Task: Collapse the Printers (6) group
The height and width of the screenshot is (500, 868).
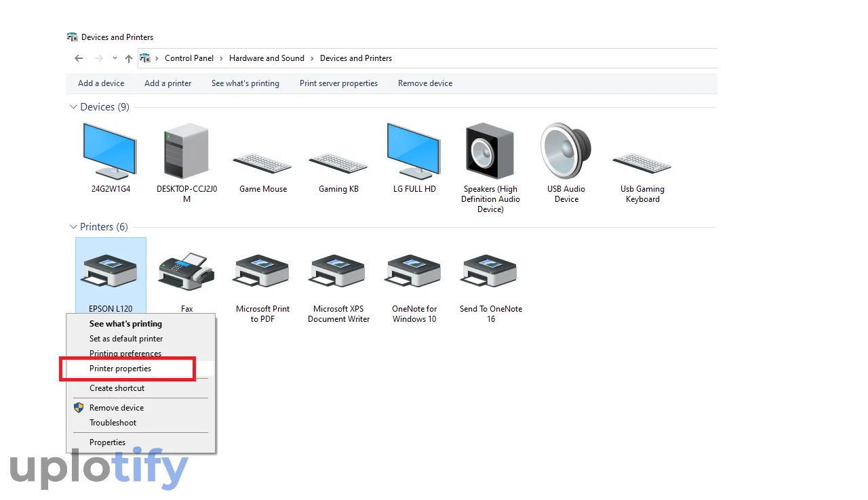Action: point(73,227)
